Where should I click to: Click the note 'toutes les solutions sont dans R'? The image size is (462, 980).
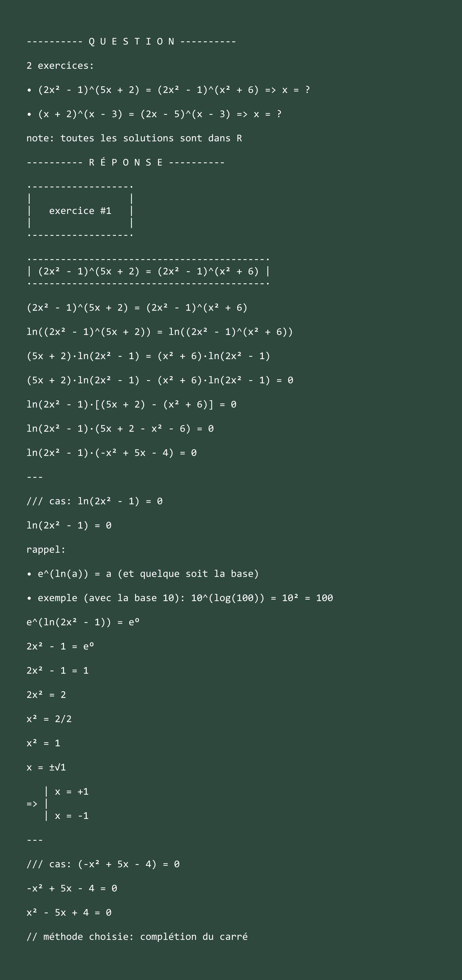tap(134, 138)
